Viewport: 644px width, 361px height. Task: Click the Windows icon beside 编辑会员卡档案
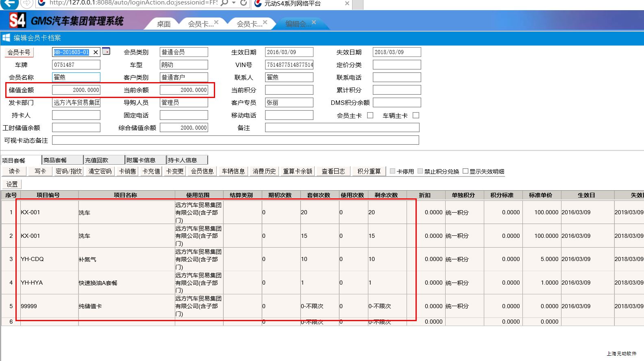(6, 38)
